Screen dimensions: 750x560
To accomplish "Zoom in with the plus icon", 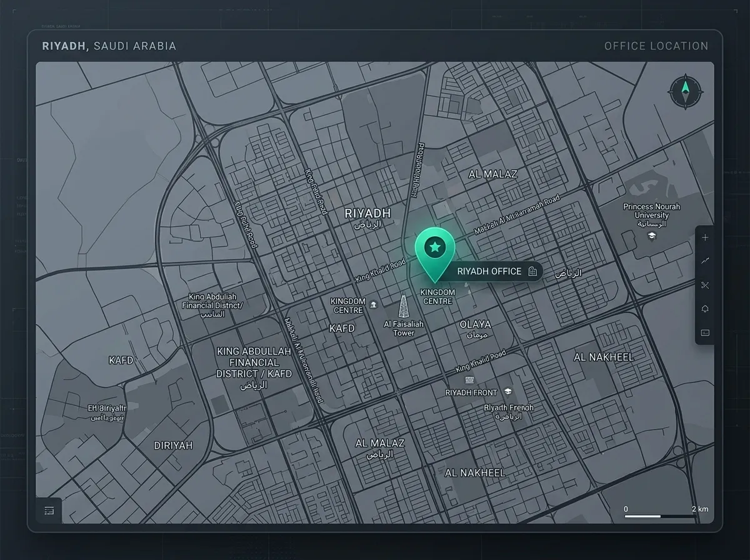I will [705, 237].
